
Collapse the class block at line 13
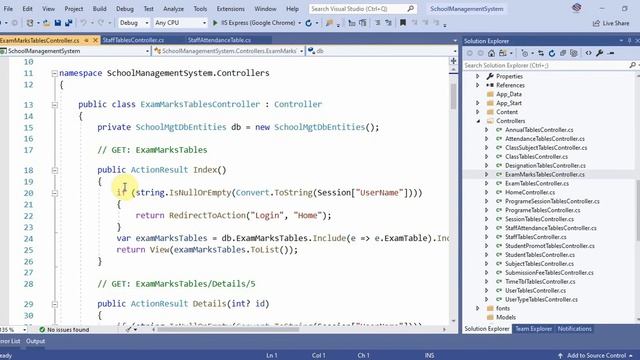(54, 105)
